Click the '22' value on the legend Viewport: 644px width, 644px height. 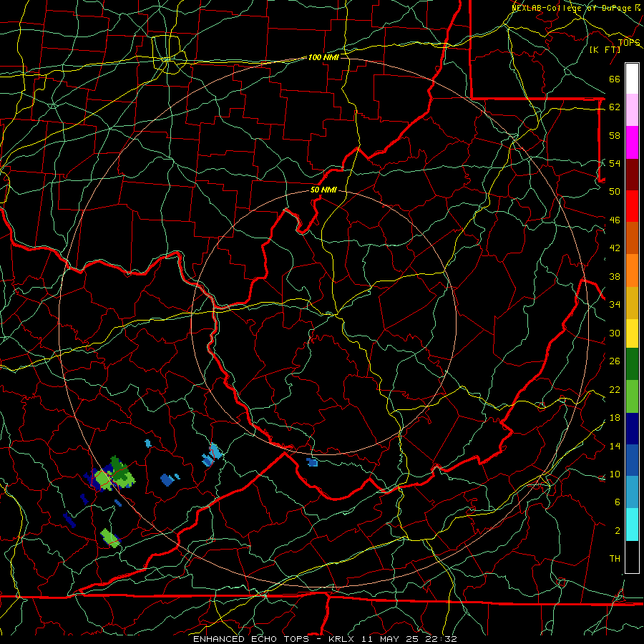615,389
